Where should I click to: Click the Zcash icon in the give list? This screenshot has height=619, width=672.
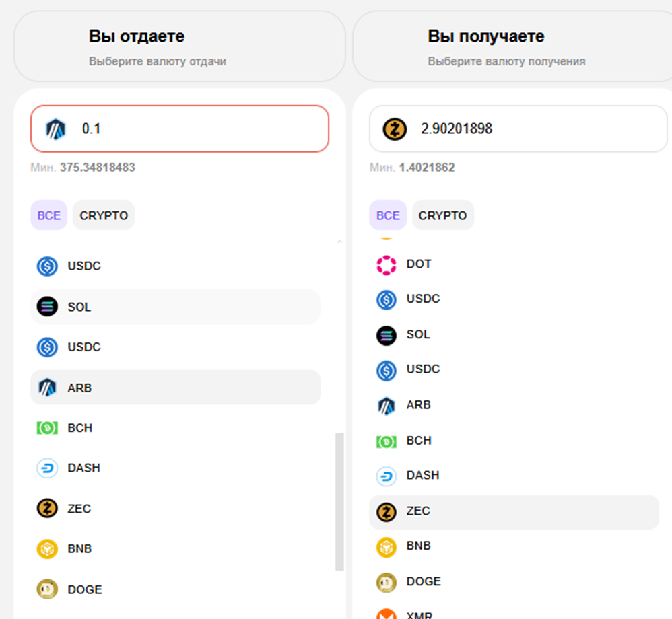tap(47, 509)
